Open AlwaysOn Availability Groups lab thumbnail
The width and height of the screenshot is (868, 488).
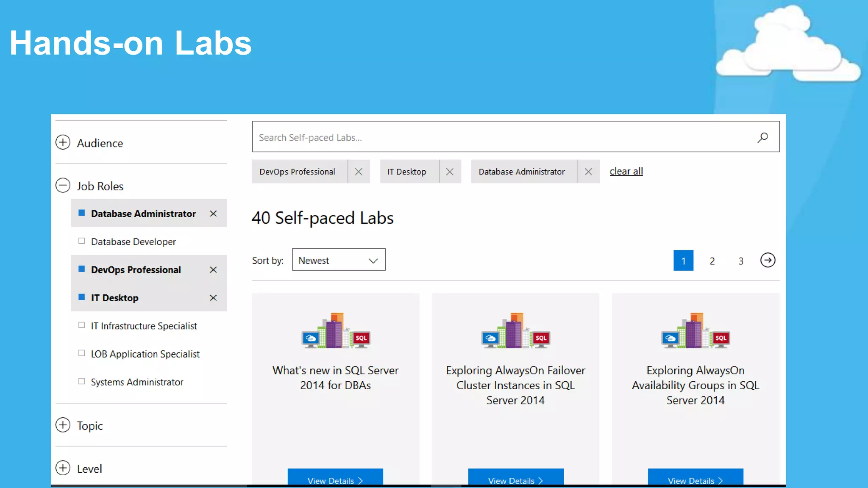(696, 331)
